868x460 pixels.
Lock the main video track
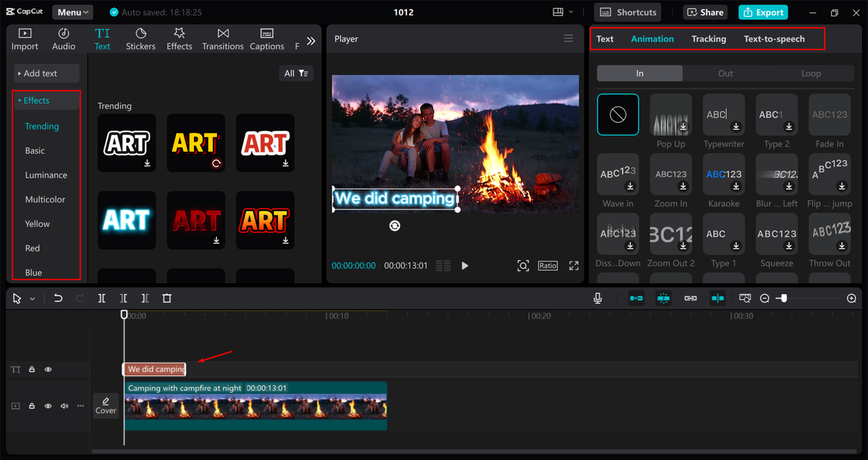coord(32,406)
